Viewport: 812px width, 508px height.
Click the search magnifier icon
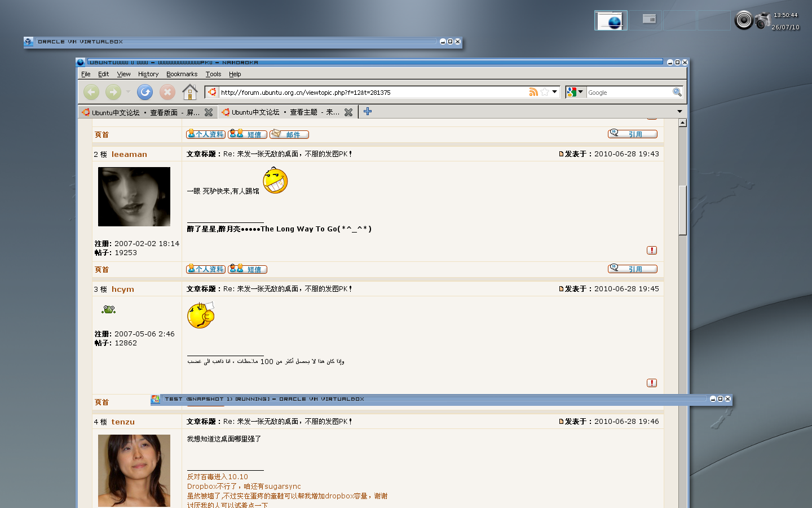[x=677, y=92]
